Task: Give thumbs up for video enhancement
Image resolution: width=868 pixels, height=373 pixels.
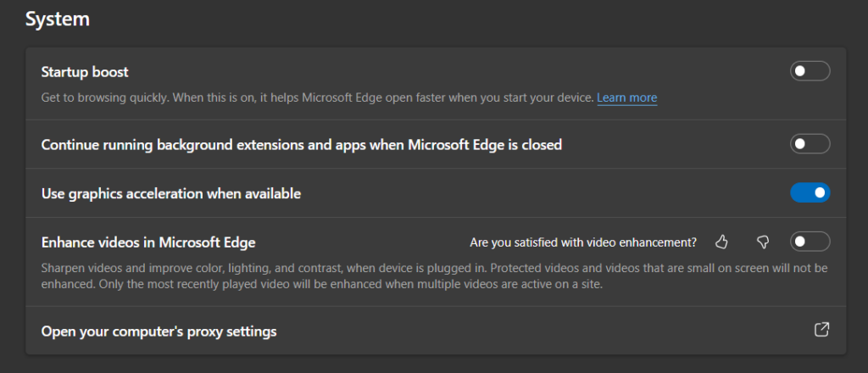Action: coord(721,242)
